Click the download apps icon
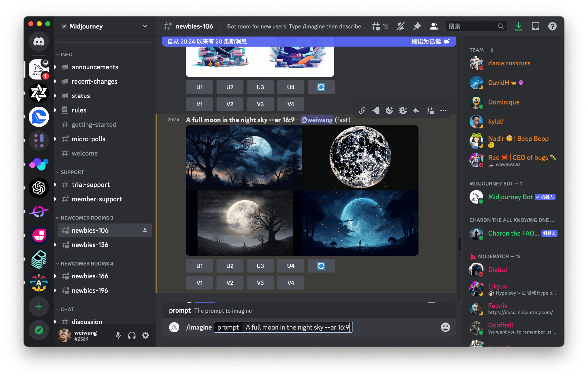The height and width of the screenshot is (378, 588). tap(518, 26)
